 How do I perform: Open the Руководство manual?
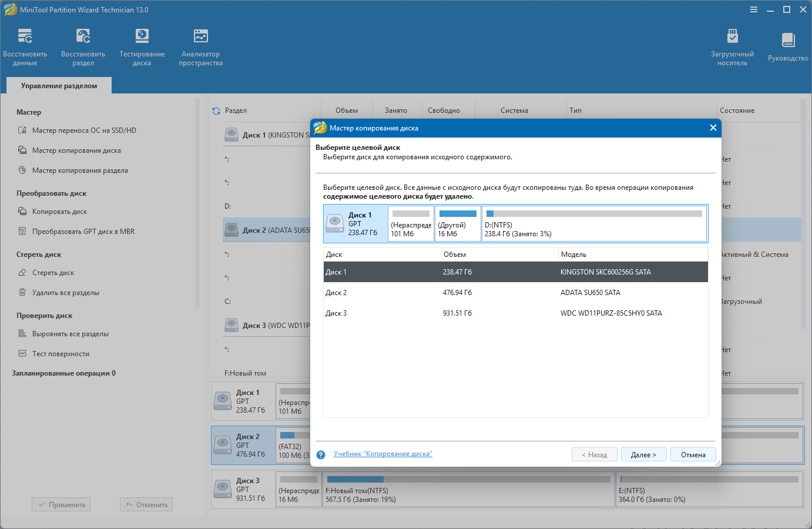[x=788, y=47]
